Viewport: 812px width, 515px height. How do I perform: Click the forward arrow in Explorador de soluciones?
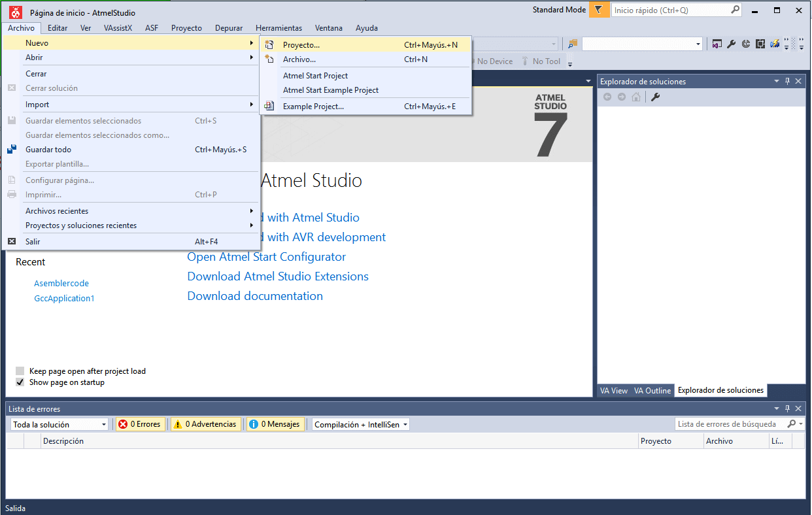click(x=622, y=97)
